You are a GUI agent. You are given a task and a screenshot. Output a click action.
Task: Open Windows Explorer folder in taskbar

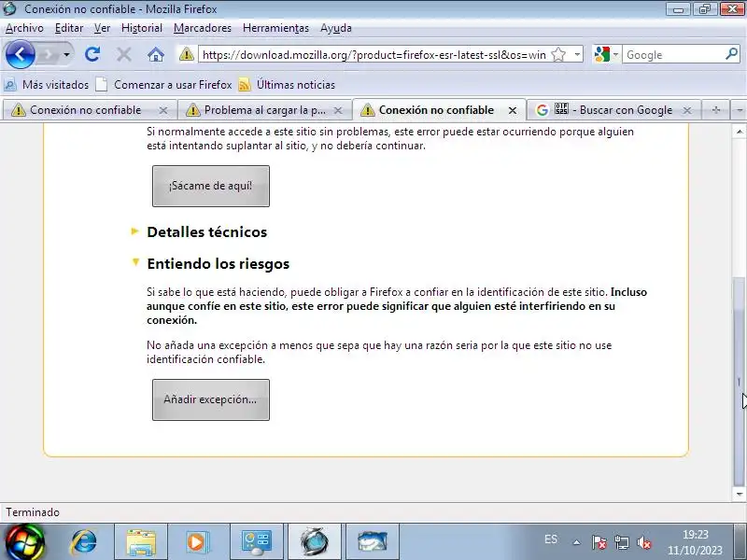[x=141, y=542]
